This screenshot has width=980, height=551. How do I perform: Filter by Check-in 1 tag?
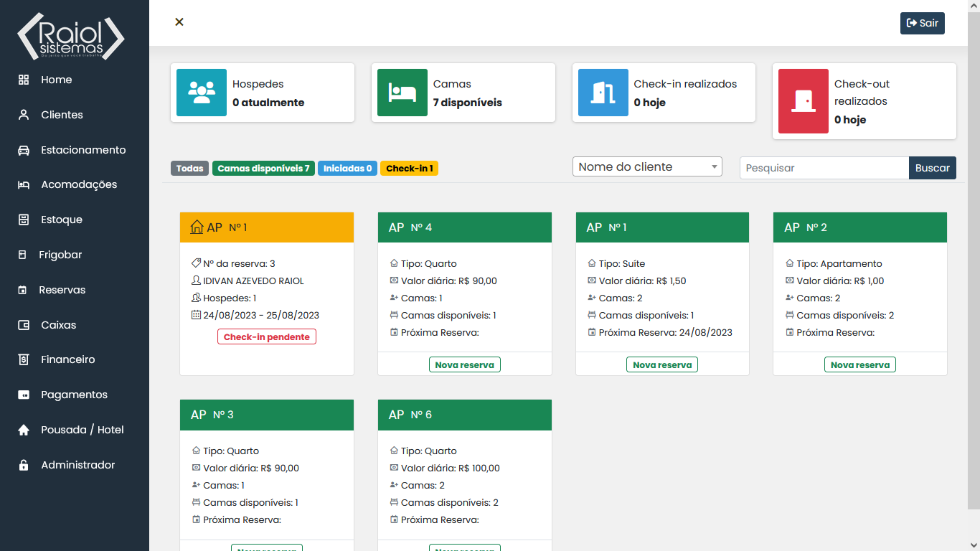click(409, 168)
